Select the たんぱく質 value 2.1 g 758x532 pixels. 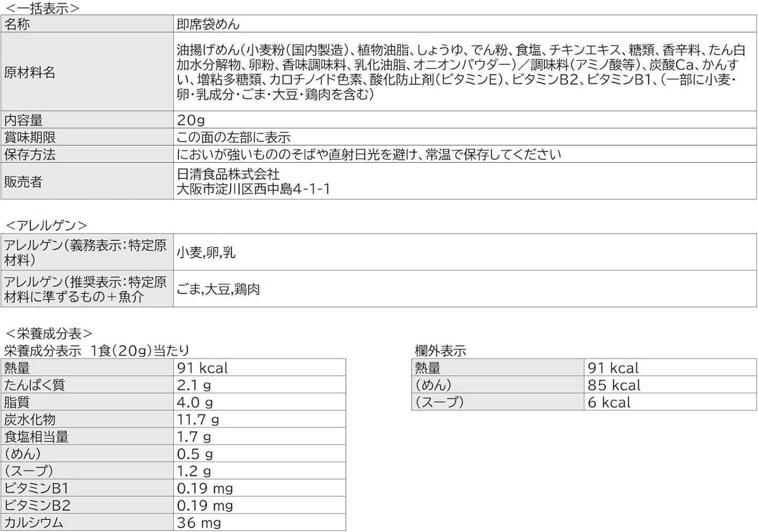194,385
